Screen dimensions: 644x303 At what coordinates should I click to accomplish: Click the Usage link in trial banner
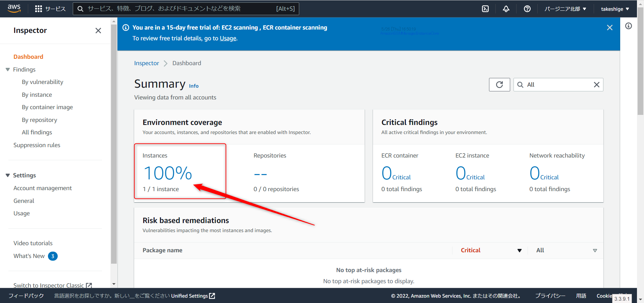click(x=228, y=38)
